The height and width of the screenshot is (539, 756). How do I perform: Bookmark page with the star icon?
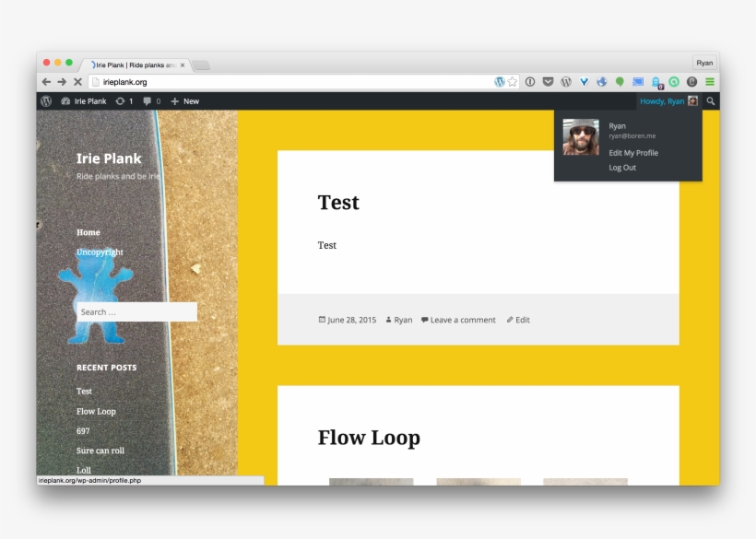click(513, 82)
